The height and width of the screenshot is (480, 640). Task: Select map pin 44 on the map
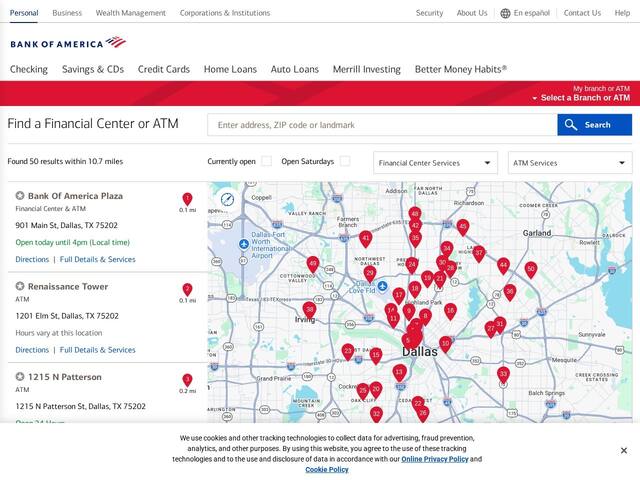click(504, 267)
